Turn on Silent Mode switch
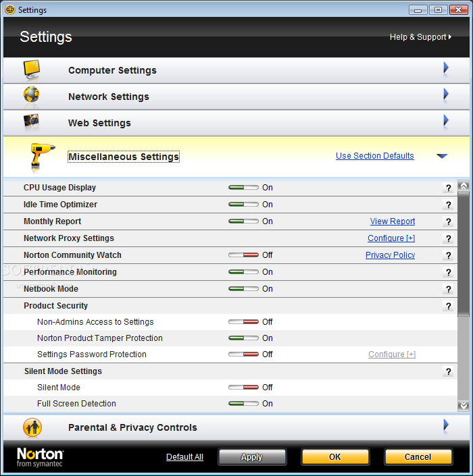The width and height of the screenshot is (473, 476). (x=243, y=388)
